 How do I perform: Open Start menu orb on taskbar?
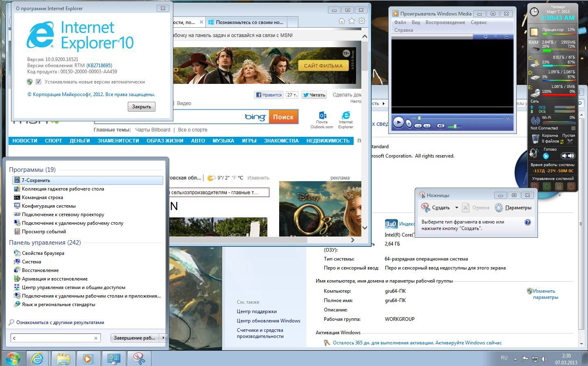coord(13,359)
